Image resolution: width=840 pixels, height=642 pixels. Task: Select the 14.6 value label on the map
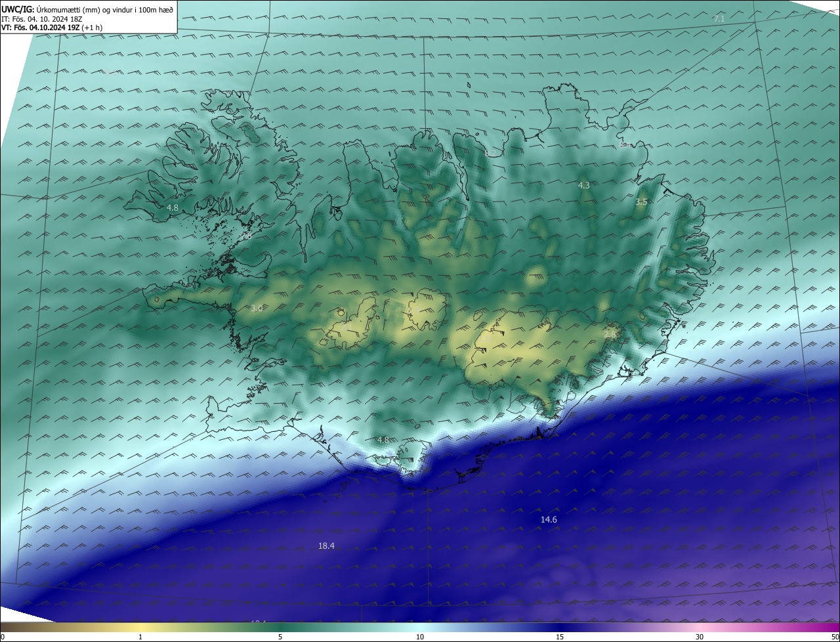coord(549,519)
